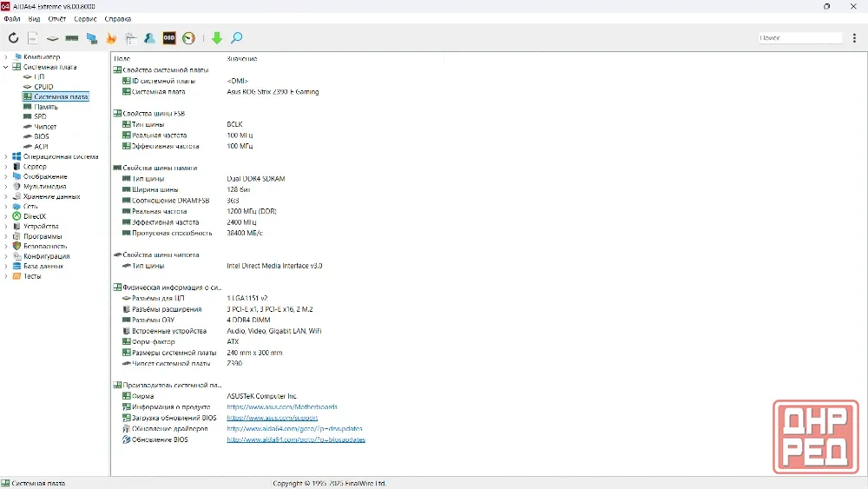Click the user profile toolbar icon
The height and width of the screenshot is (489, 868).
(x=149, y=37)
